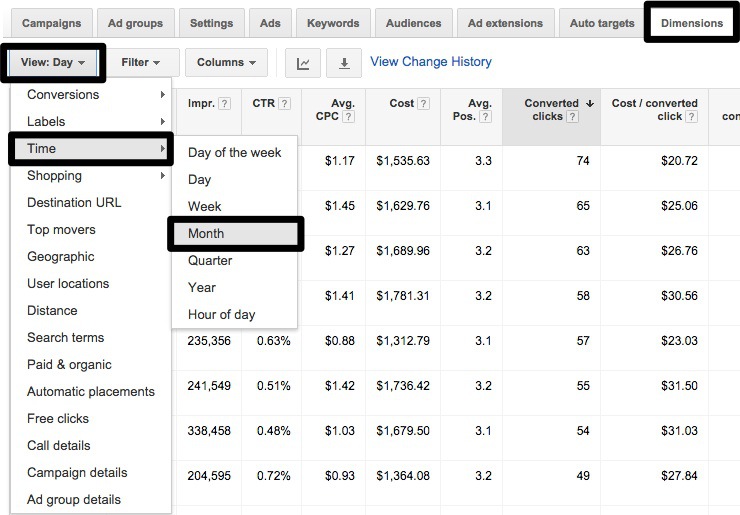Select Call details view

(91, 445)
